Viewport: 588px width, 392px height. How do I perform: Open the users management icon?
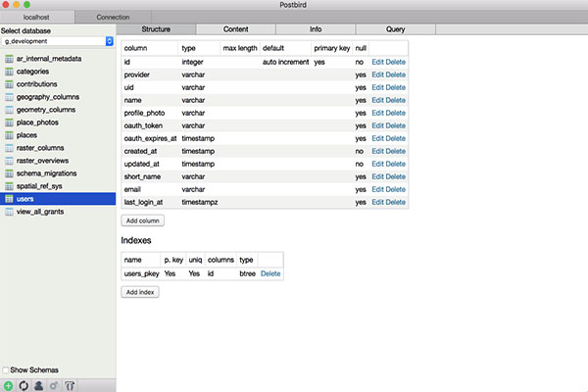38,385
